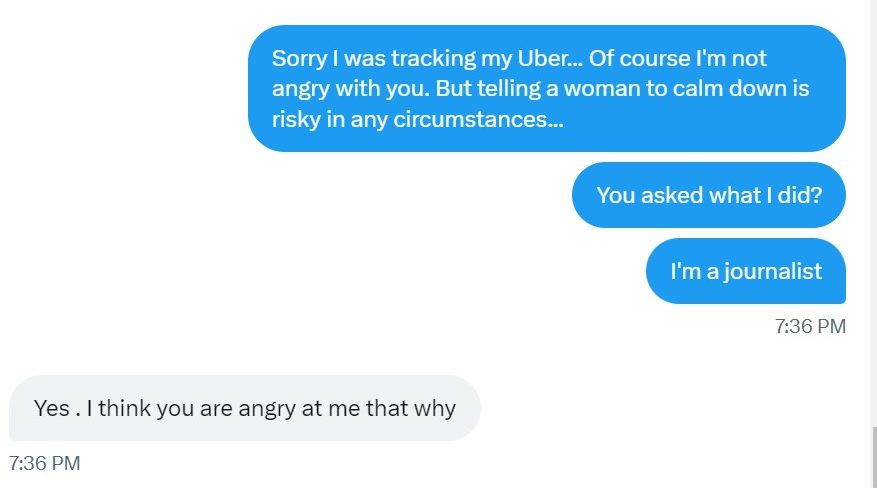
Task: Click the vertical scrollbar thumb
Action: (x=874, y=457)
